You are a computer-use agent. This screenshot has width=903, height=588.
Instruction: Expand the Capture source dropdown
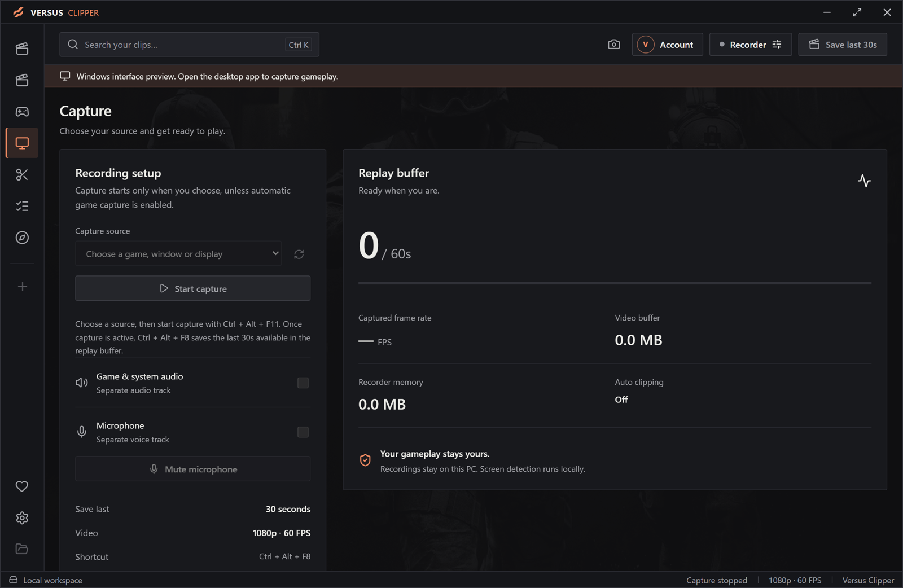(178, 254)
